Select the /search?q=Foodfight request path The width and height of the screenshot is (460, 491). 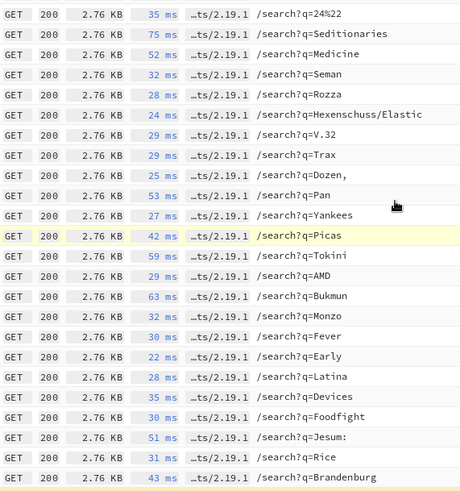pyautogui.click(x=311, y=417)
